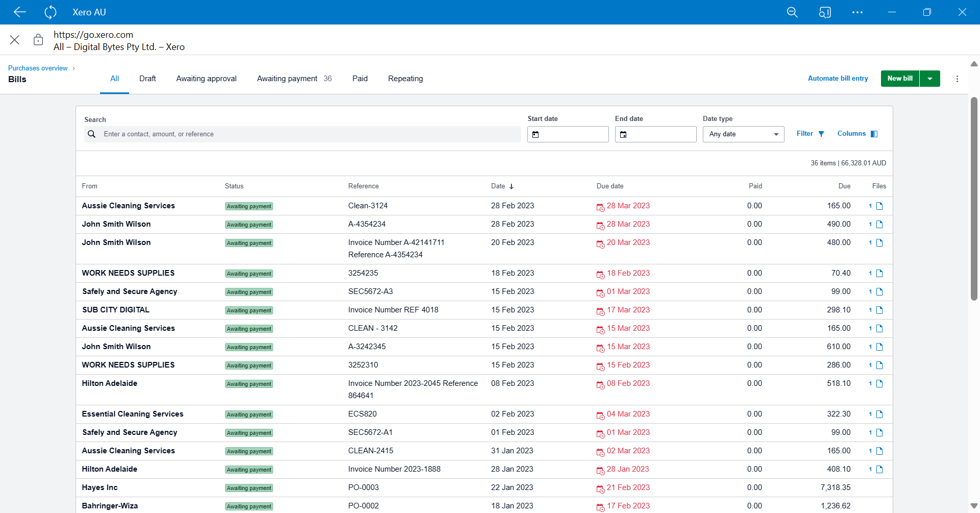Viewport: 980px width, 513px height.
Task: Click the Automate bill entry link
Action: [838, 79]
